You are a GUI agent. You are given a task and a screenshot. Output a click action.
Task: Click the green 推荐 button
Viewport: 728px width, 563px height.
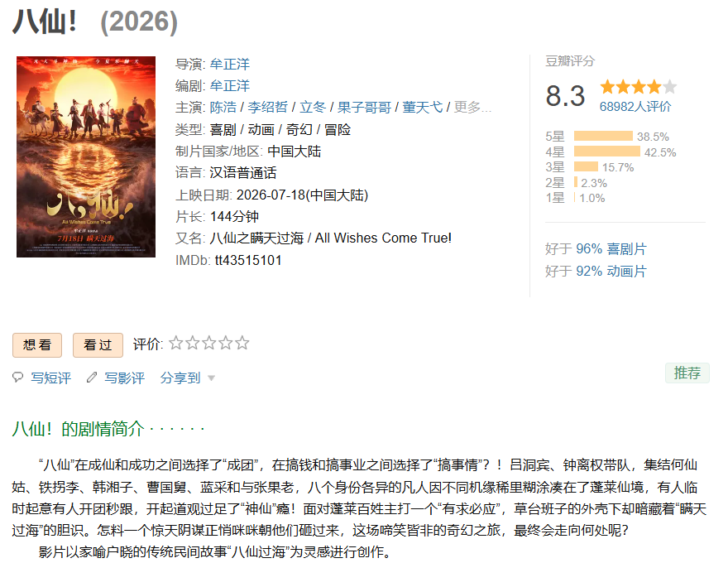(687, 373)
